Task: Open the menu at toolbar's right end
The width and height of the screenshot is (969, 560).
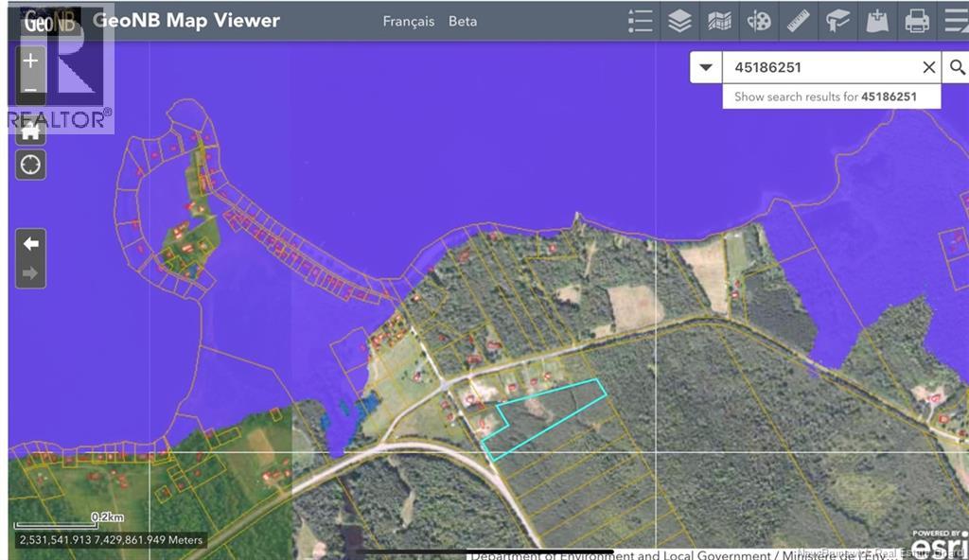Action: point(955,21)
